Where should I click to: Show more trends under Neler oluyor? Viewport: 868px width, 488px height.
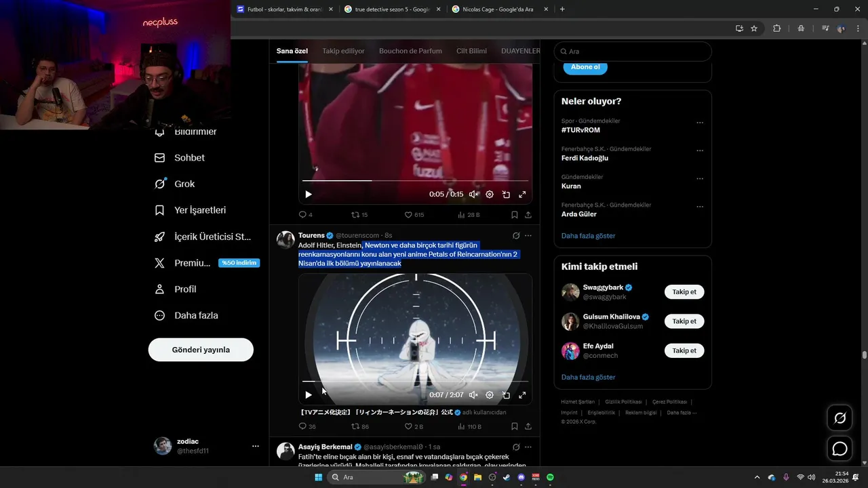coord(589,236)
